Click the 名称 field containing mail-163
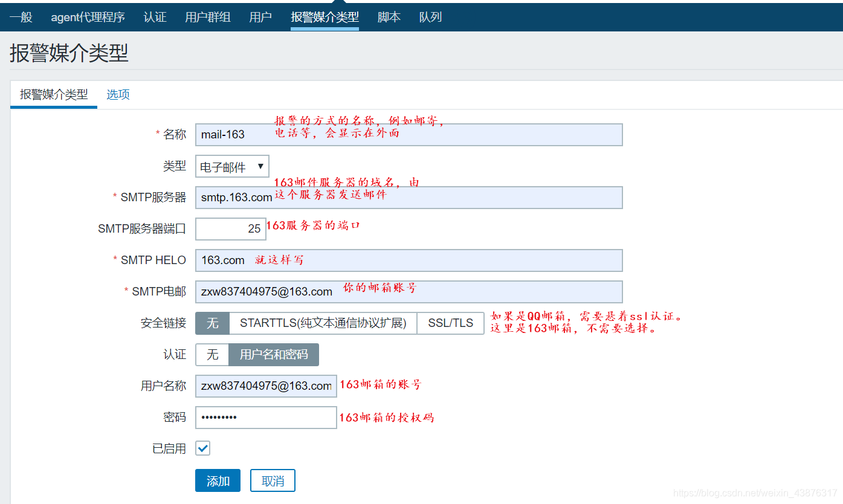This screenshot has height=504, width=843. tap(409, 134)
